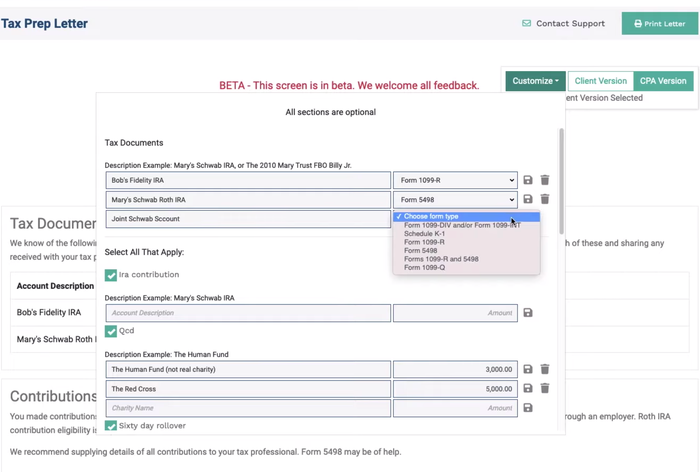Save the Mary's Schwab Roth IRA row
The image size is (700, 472).
pos(528,199)
